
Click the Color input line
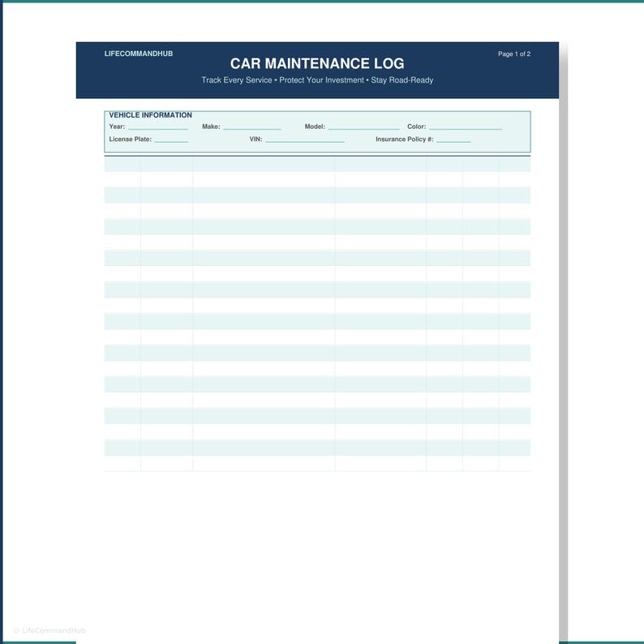(466, 129)
